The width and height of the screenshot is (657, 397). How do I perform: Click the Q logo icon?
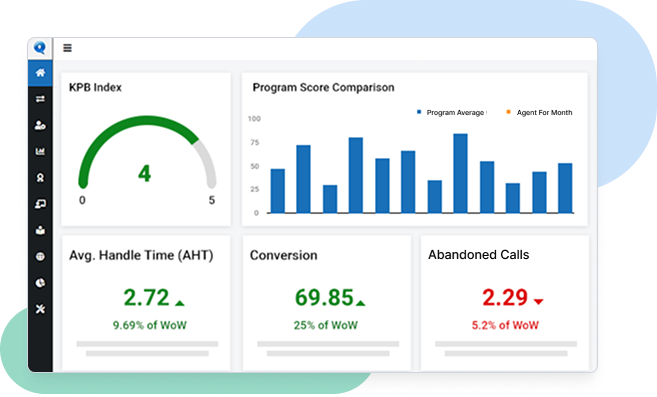pyautogui.click(x=40, y=48)
